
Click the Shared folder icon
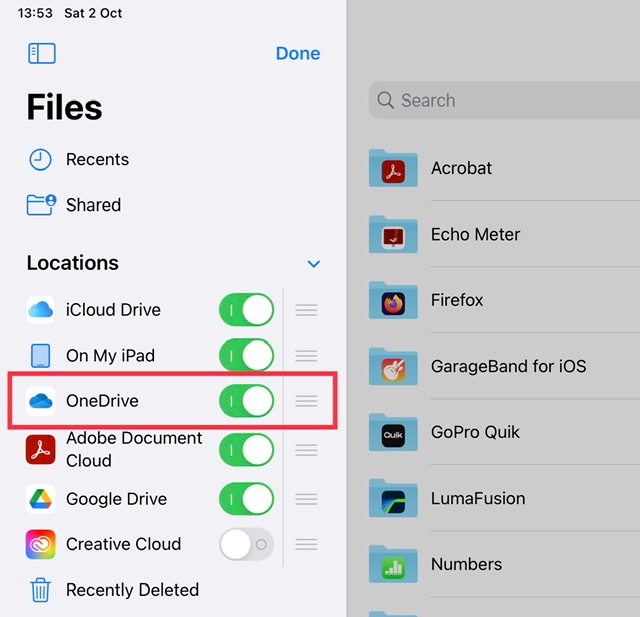click(41, 204)
